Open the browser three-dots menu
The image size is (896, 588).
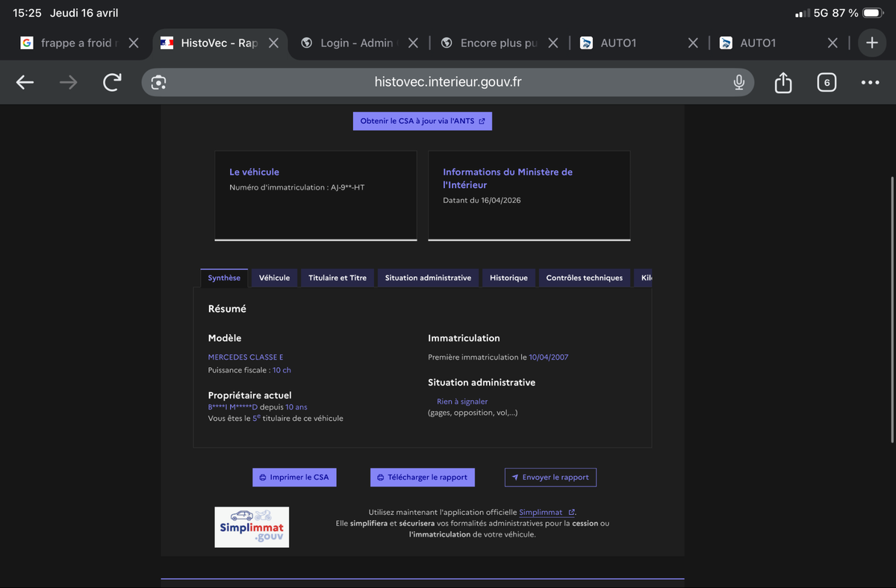(870, 83)
